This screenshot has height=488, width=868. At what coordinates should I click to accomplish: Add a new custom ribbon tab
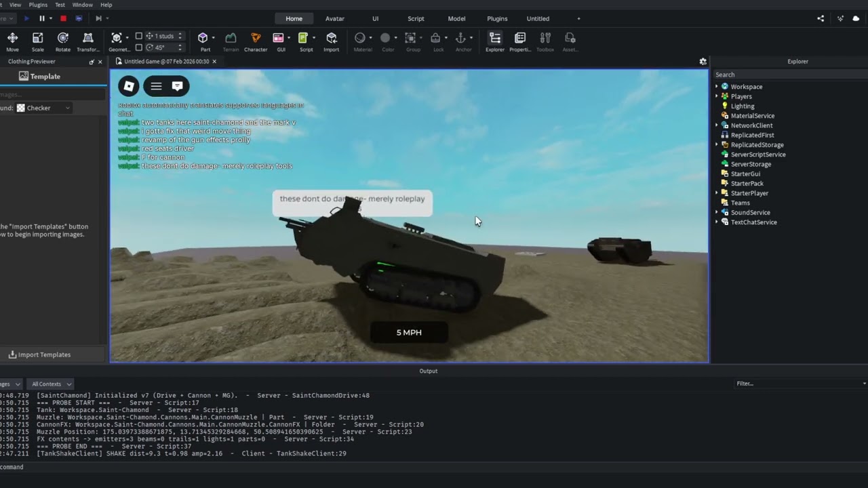(578, 18)
